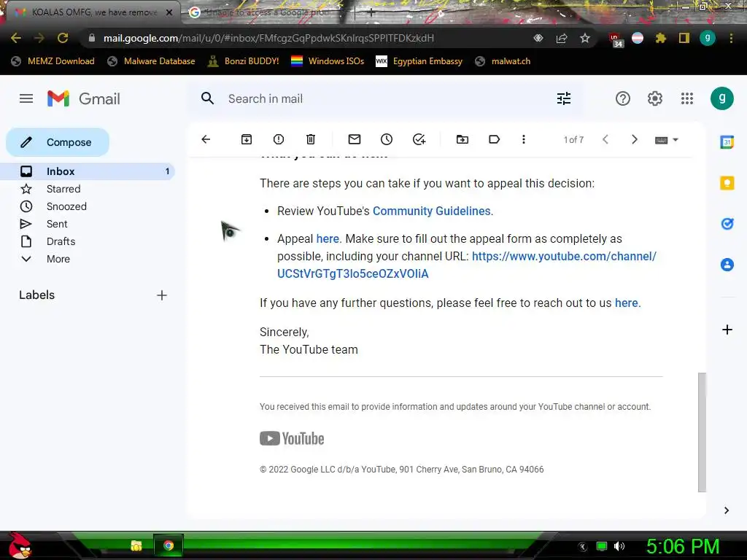Screen dimensions: 747x560
Task: Reload the page in Chrome
Action: point(63,38)
